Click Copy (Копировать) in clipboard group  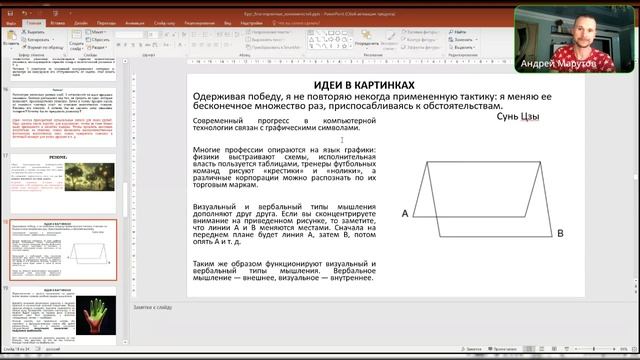36,40
